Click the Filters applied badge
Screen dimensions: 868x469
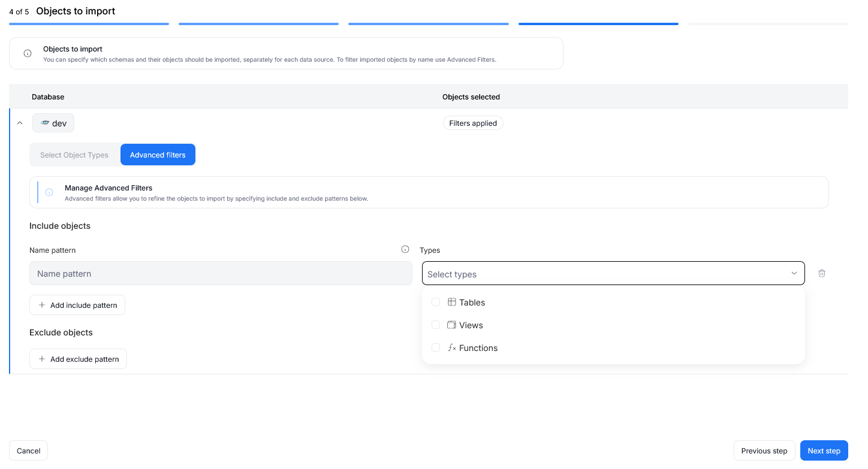pos(473,123)
